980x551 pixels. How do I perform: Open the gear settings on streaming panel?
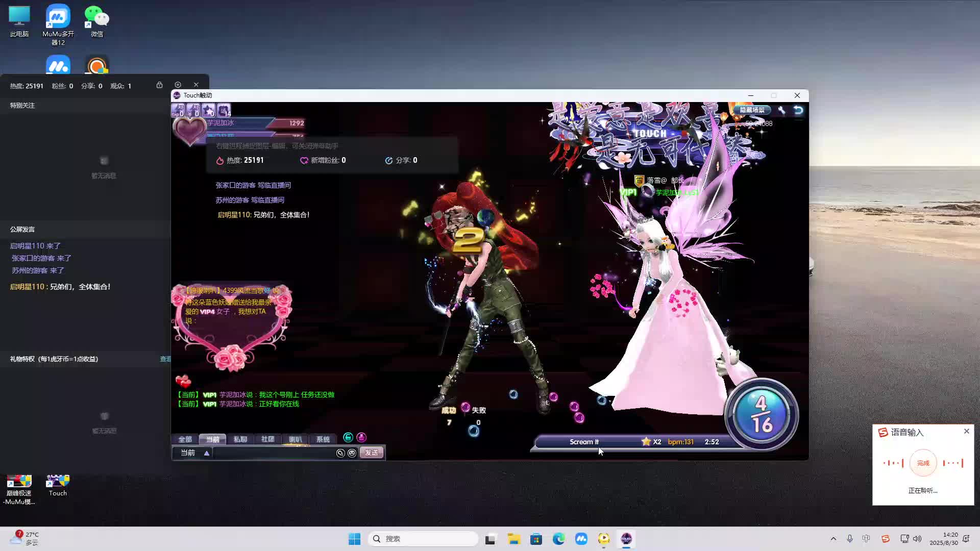point(178,85)
